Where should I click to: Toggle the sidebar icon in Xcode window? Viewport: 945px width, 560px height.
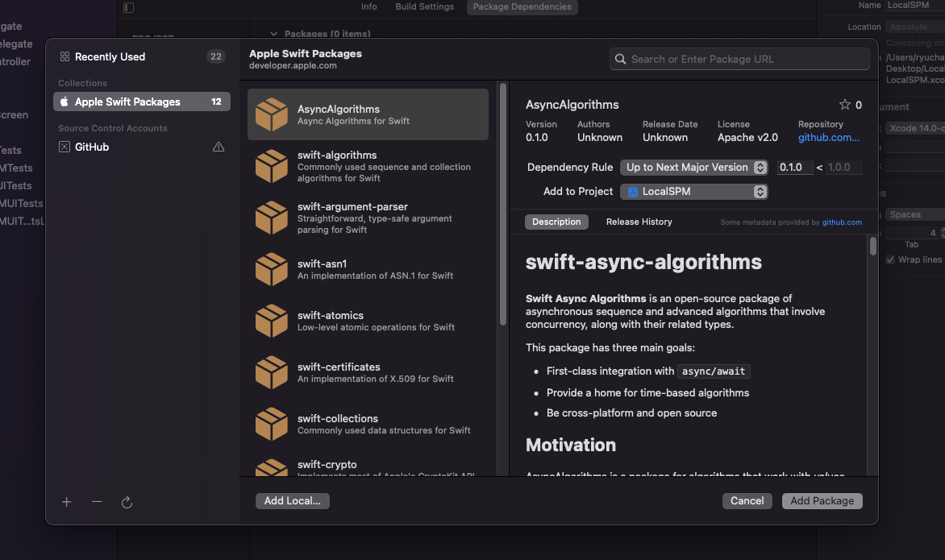pos(128,7)
